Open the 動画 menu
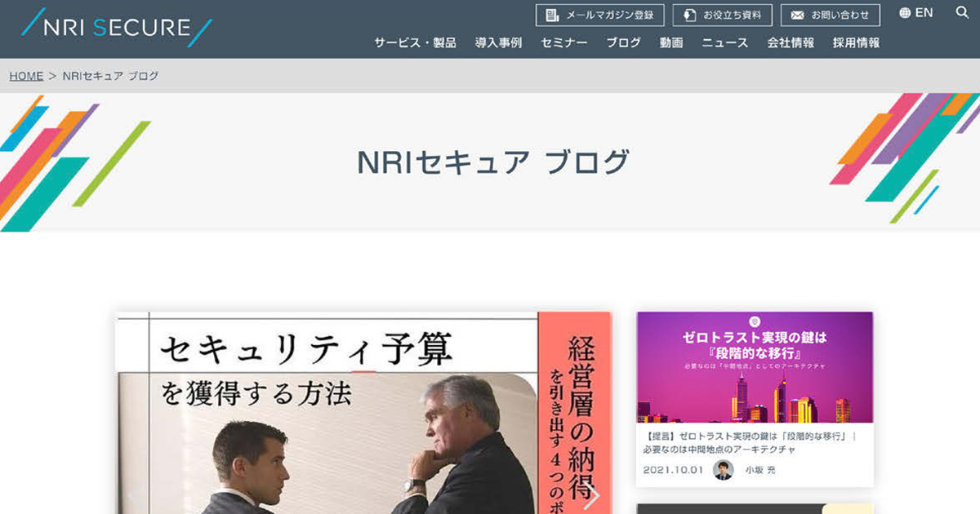980x514 pixels. (x=671, y=43)
